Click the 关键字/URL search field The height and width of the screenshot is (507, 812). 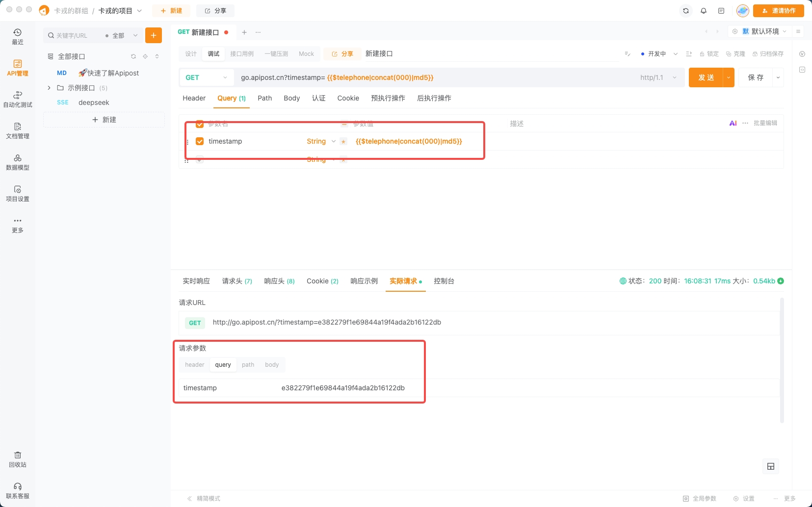tap(74, 36)
